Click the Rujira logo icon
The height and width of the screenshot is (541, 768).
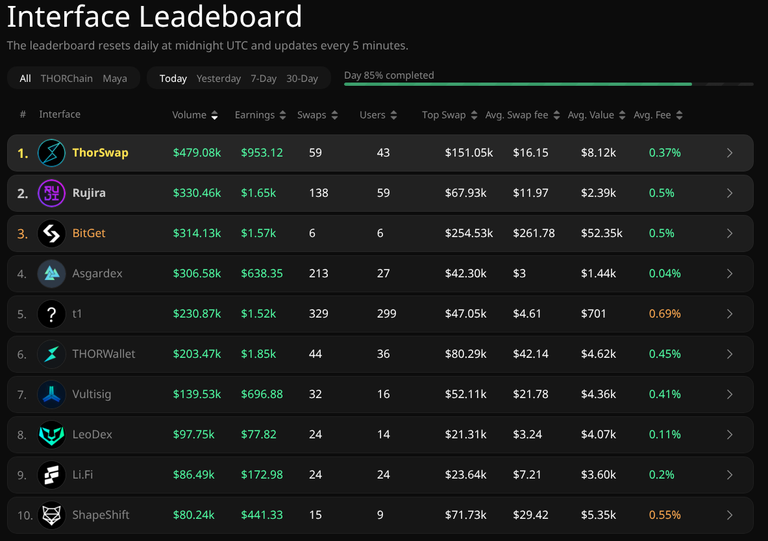[51, 193]
